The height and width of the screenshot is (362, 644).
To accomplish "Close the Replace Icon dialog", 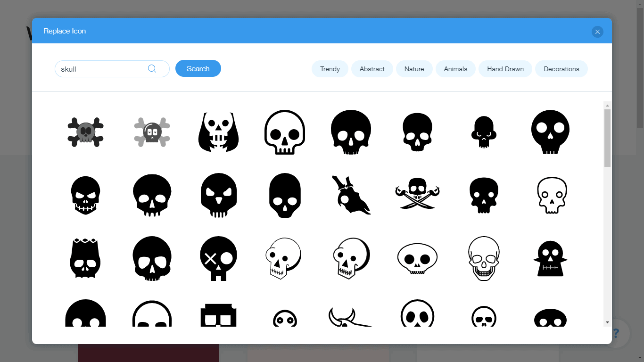I will (x=597, y=32).
